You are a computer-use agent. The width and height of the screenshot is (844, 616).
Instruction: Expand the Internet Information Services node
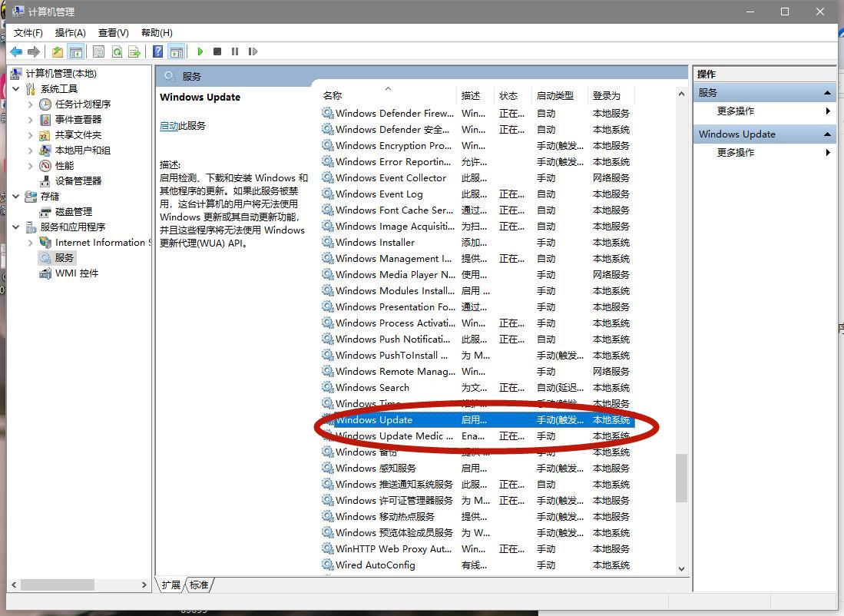[31, 243]
